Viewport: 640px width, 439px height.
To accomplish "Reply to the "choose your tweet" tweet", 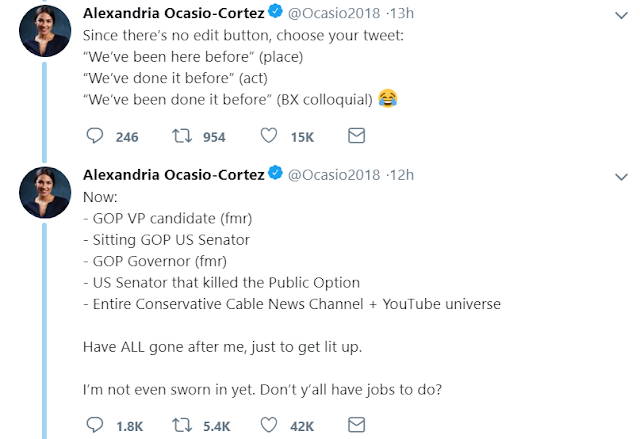I will tap(95, 136).
